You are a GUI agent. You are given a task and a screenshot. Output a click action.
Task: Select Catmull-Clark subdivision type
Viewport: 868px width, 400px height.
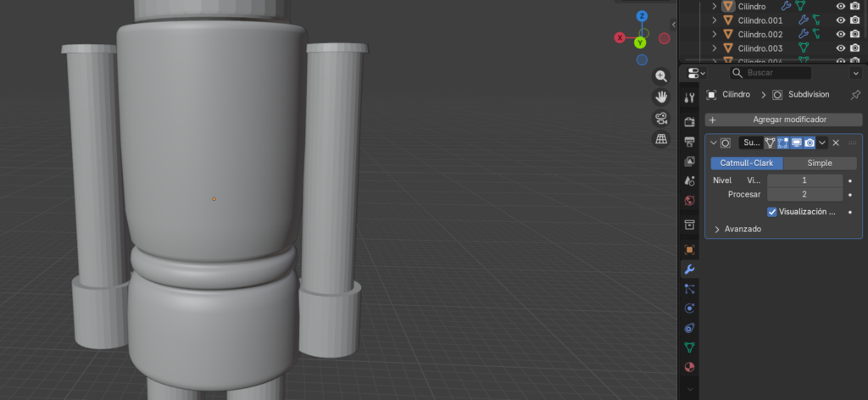[747, 164]
